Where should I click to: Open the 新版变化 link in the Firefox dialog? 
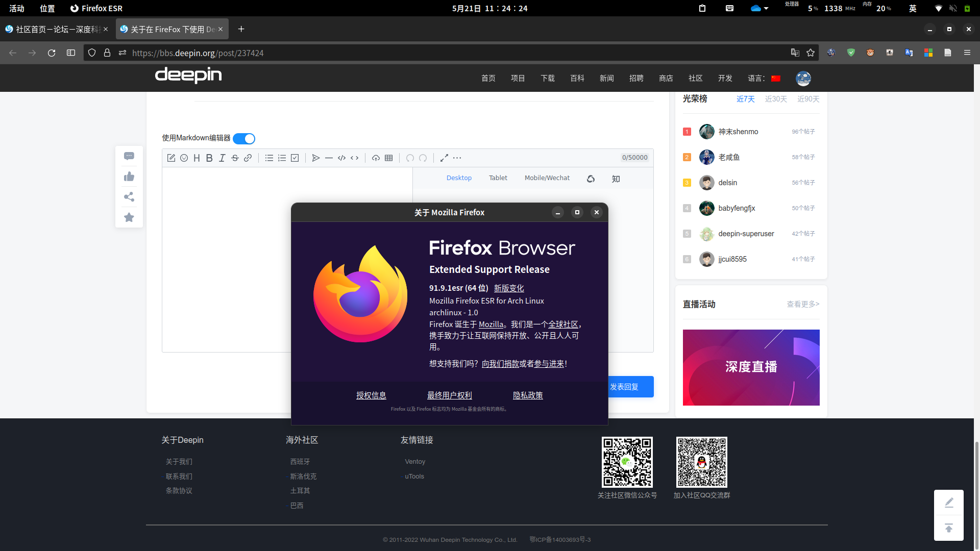508,288
